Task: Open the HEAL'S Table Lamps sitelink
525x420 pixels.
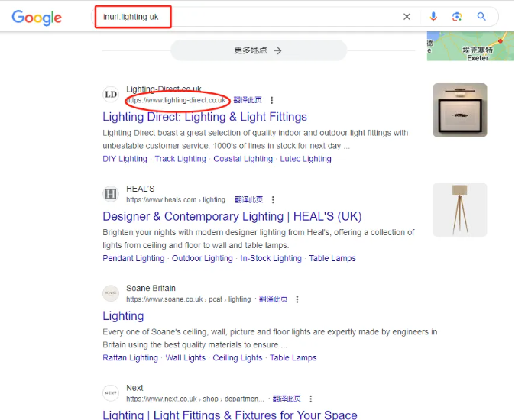Action: [332, 258]
